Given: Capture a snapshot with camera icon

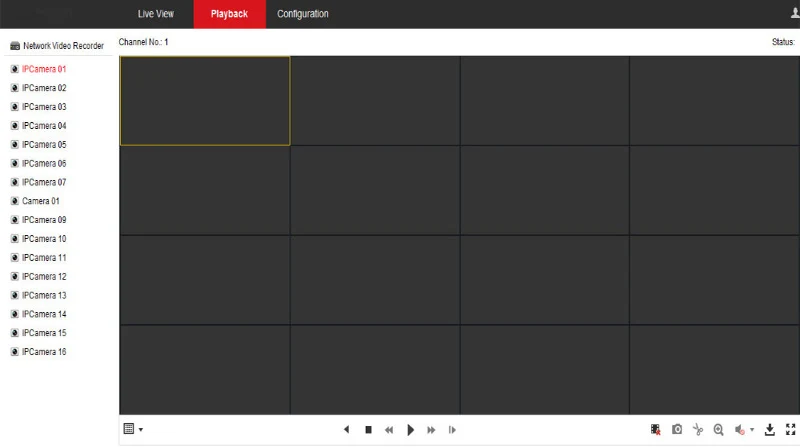Looking at the screenshot, I should coord(677,429).
